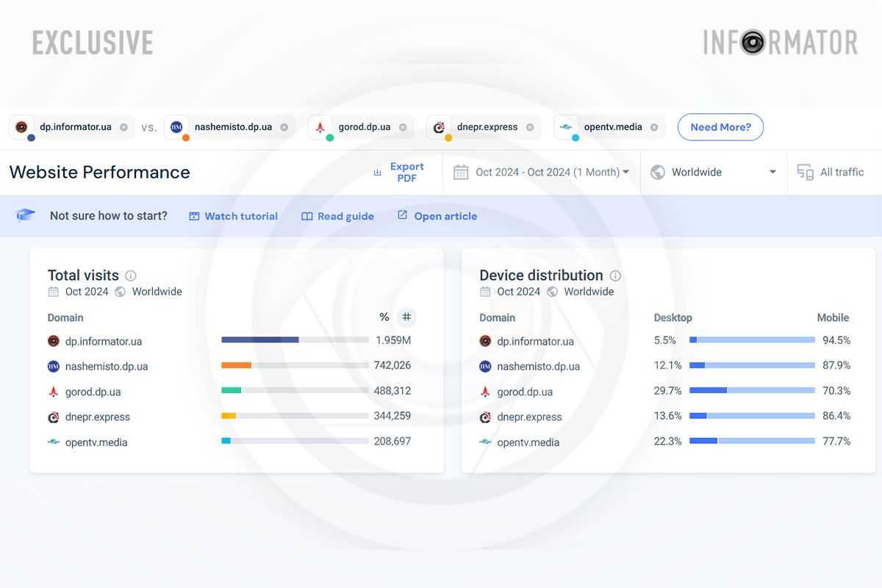Open the Watch tutorial link

[233, 216]
